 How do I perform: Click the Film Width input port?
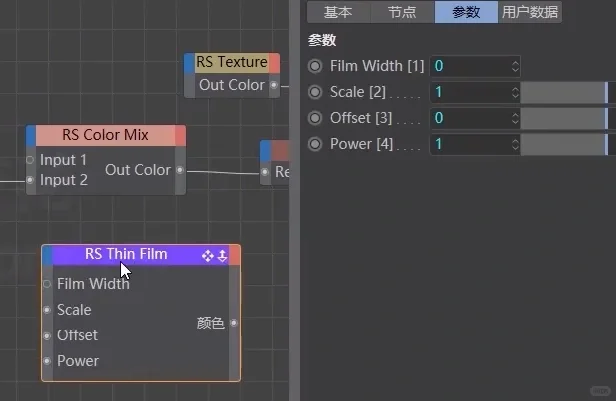coord(47,284)
